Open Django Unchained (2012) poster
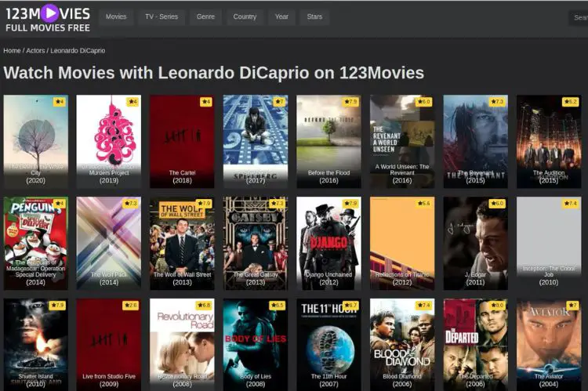Screen dimensions: 588x391 click(328, 243)
